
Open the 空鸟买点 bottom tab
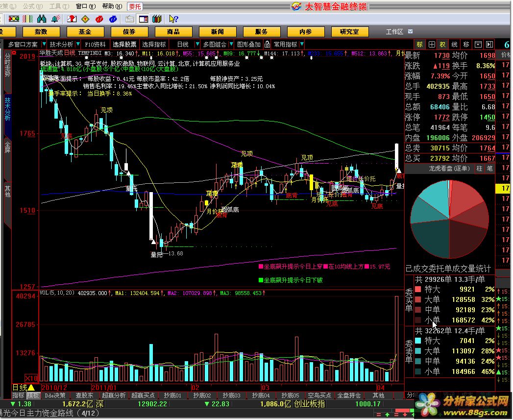pos(319,395)
